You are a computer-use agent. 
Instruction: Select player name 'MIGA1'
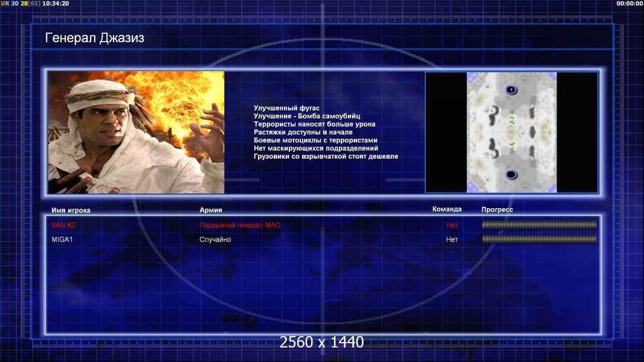pyautogui.click(x=62, y=240)
